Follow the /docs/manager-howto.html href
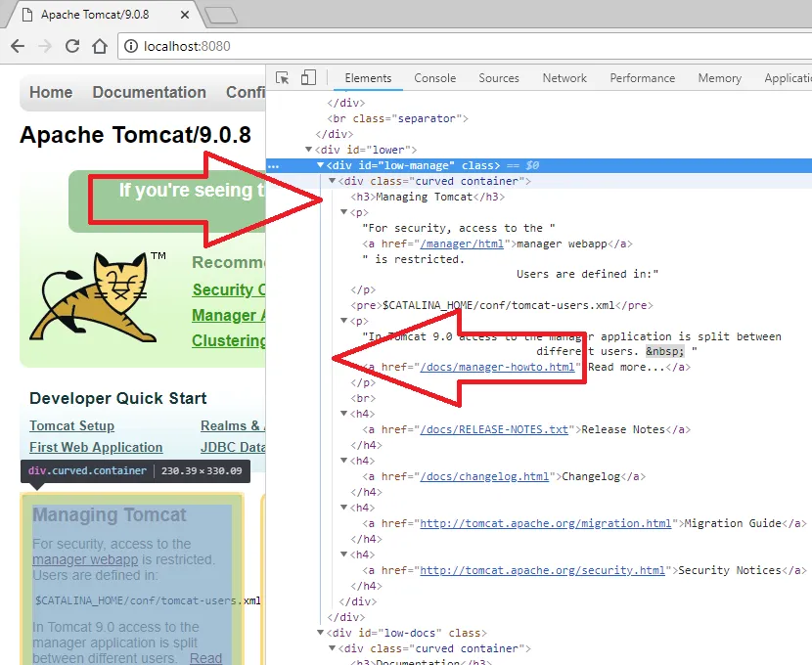This screenshot has height=665, width=812. [497, 367]
